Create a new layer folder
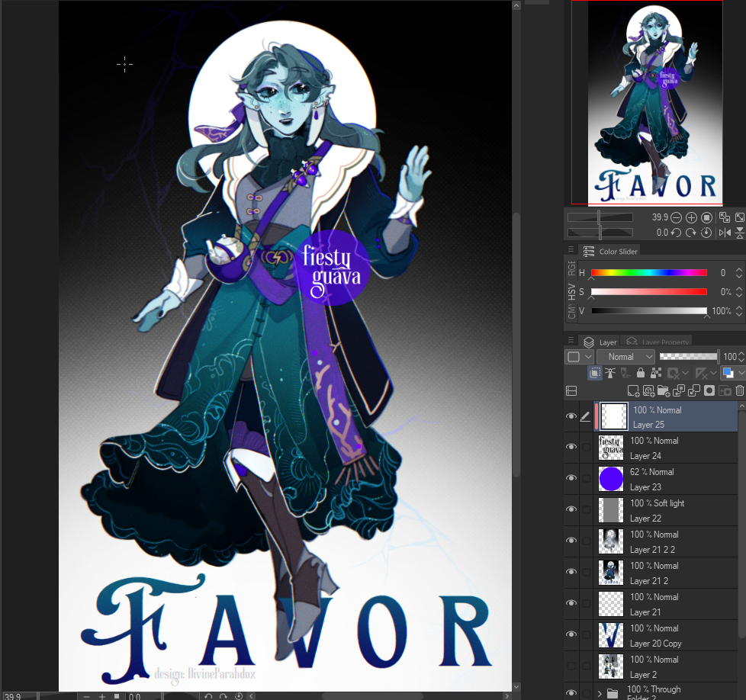The height and width of the screenshot is (700, 746). [x=663, y=390]
